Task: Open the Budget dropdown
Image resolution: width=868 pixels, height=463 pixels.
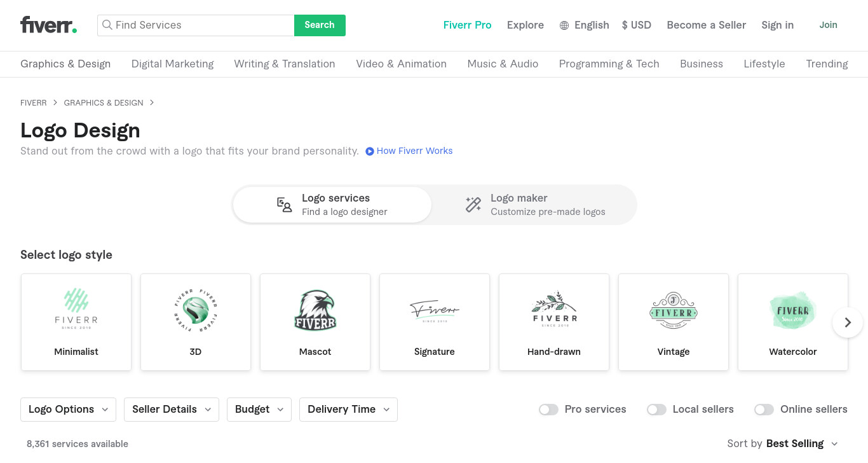Action: [259, 410]
